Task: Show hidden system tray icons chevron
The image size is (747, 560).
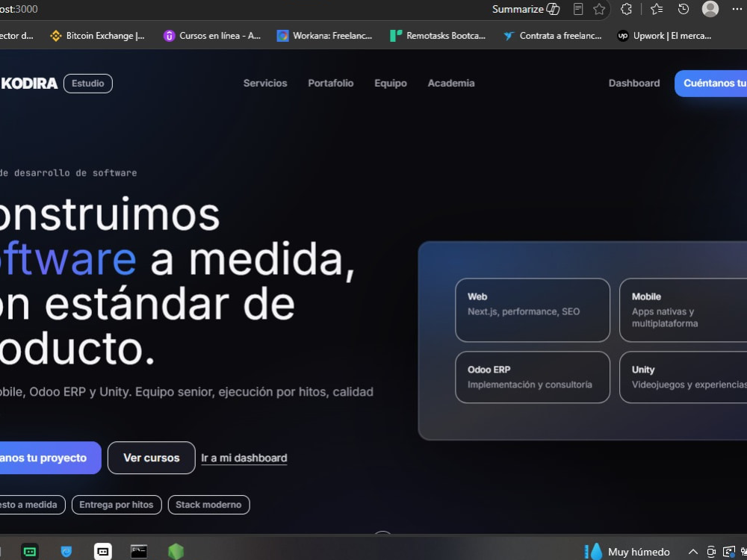Action: point(692,552)
